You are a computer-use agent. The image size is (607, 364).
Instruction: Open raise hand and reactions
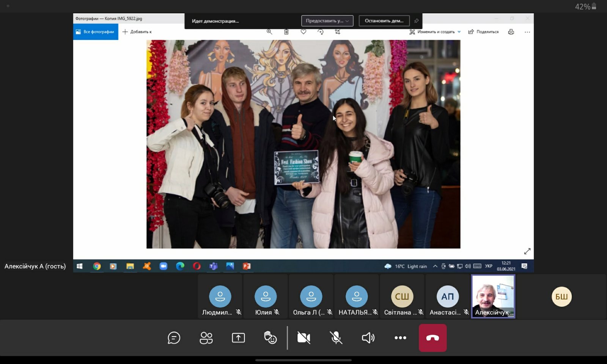(x=270, y=338)
